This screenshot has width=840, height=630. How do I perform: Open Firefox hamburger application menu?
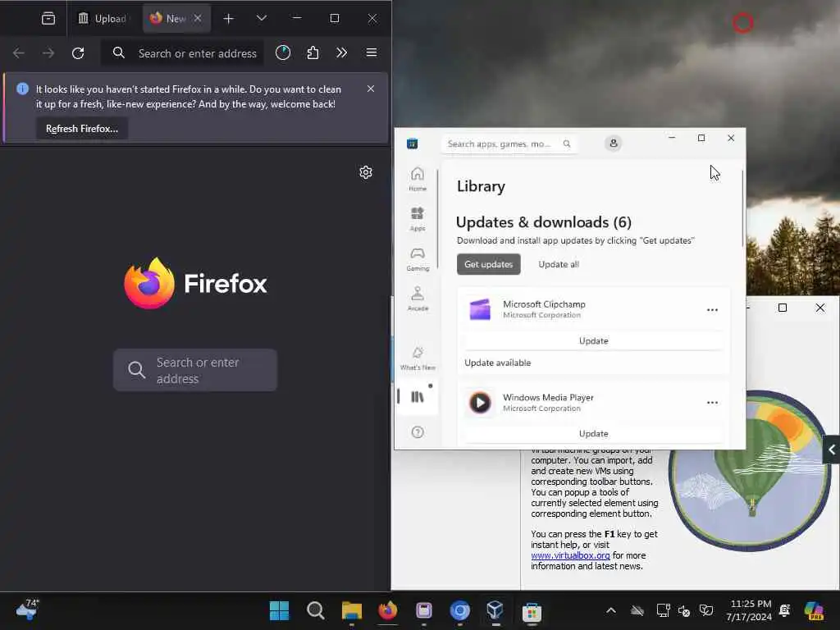(x=372, y=52)
